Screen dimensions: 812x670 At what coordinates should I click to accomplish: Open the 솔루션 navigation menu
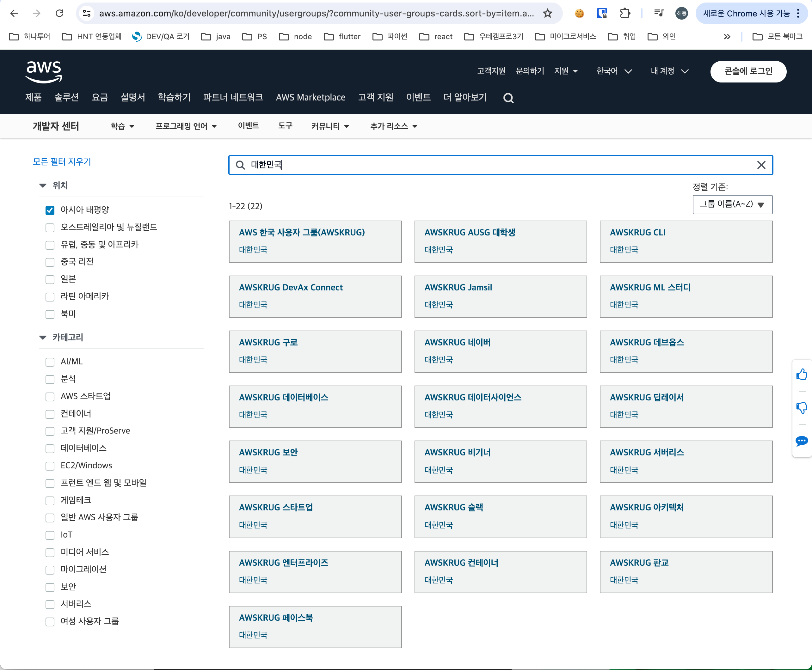click(x=66, y=97)
